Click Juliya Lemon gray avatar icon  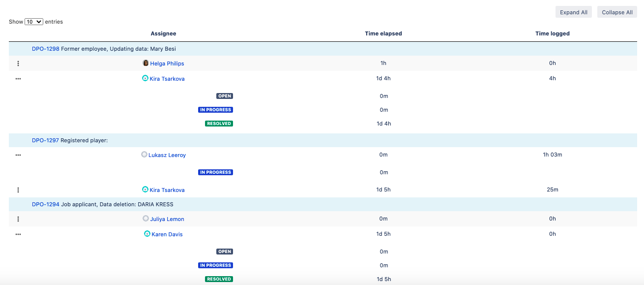pos(146,218)
